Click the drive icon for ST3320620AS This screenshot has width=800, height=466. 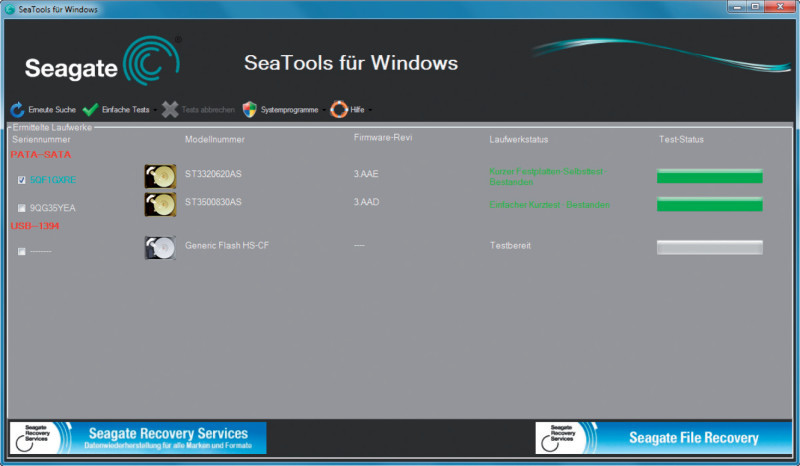point(160,177)
